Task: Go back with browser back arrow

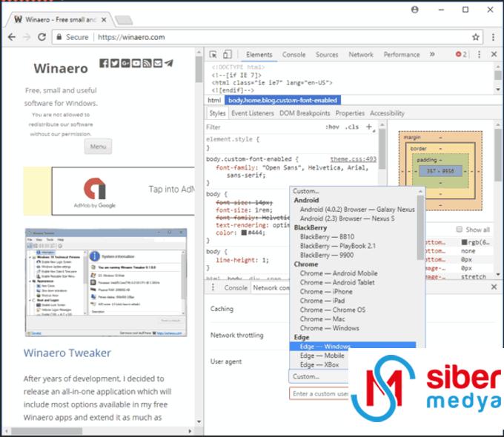Action: pos(12,37)
